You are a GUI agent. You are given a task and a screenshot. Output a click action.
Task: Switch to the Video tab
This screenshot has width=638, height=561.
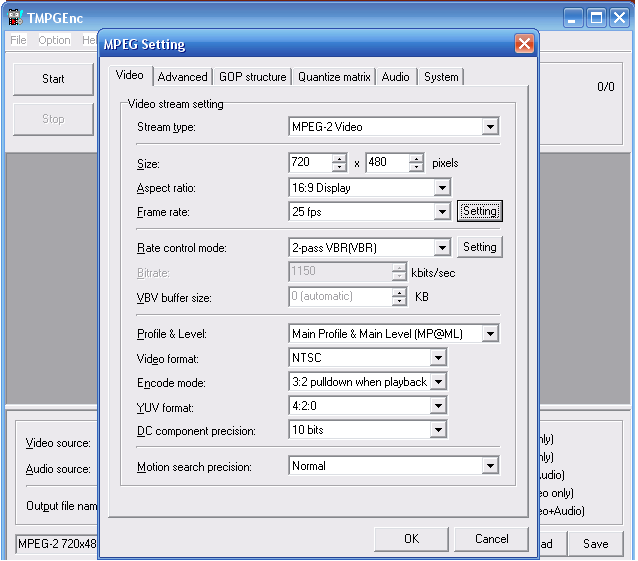[130, 75]
